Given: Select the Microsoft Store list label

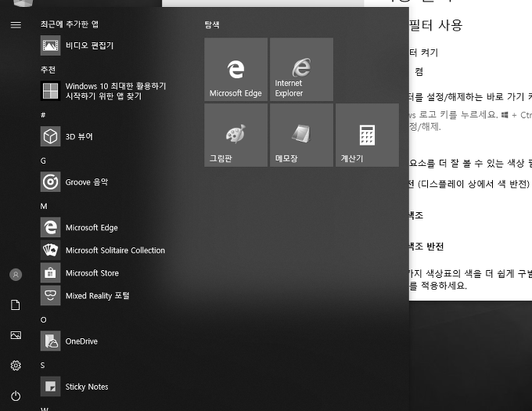Looking at the screenshot, I should coord(92,273).
